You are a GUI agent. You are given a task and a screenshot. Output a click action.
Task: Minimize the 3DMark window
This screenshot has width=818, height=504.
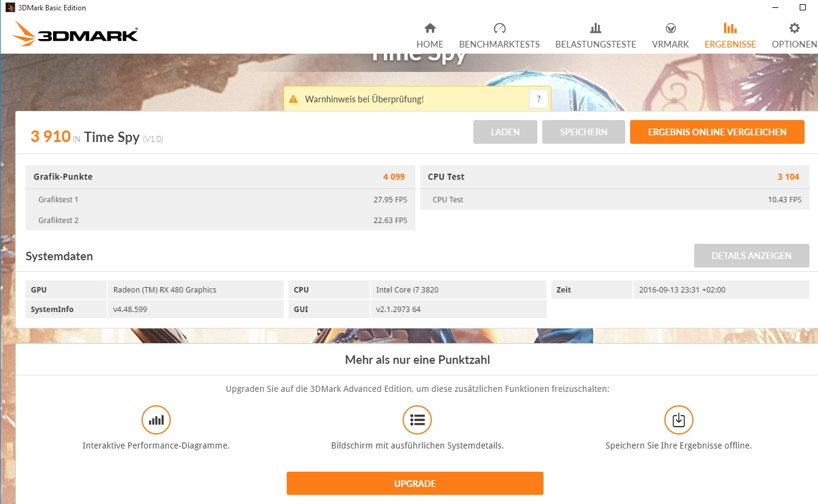775,8
